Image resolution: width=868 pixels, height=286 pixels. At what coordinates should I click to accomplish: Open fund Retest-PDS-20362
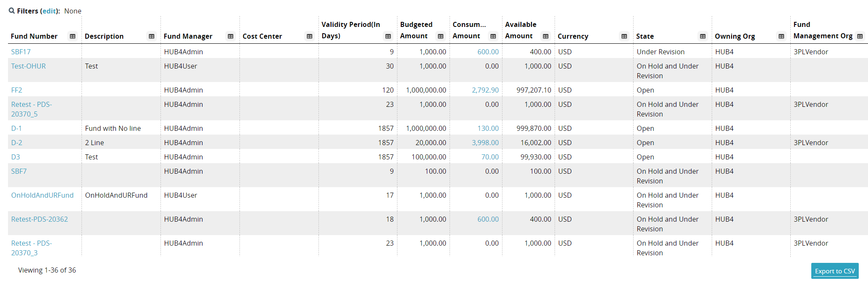pyautogui.click(x=39, y=219)
